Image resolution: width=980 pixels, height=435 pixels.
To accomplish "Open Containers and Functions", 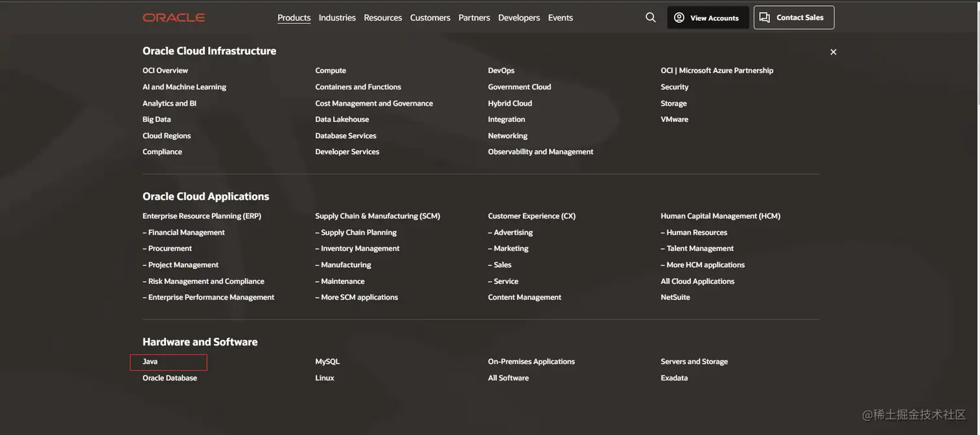I will 358,87.
